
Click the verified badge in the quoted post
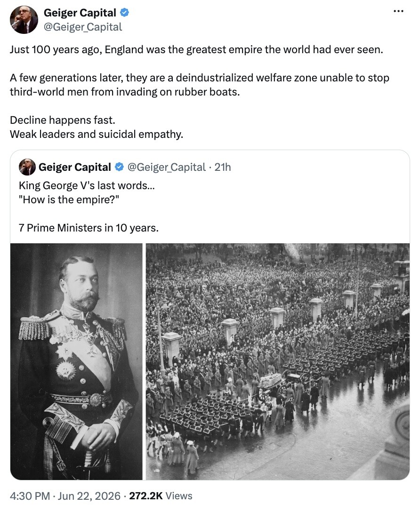click(x=119, y=167)
